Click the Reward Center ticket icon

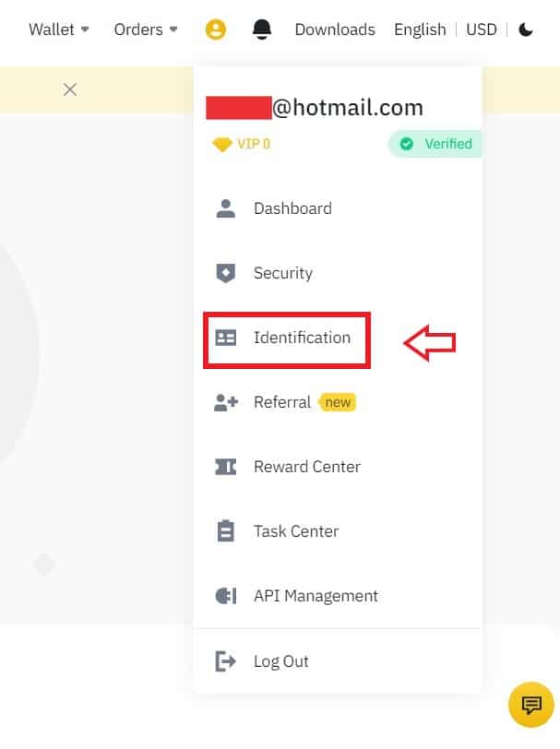pyautogui.click(x=225, y=467)
